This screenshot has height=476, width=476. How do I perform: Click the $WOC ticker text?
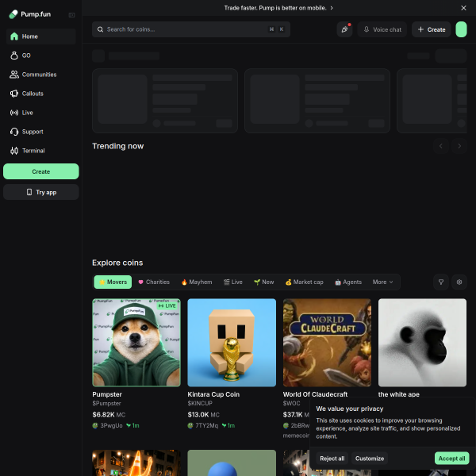291,404
